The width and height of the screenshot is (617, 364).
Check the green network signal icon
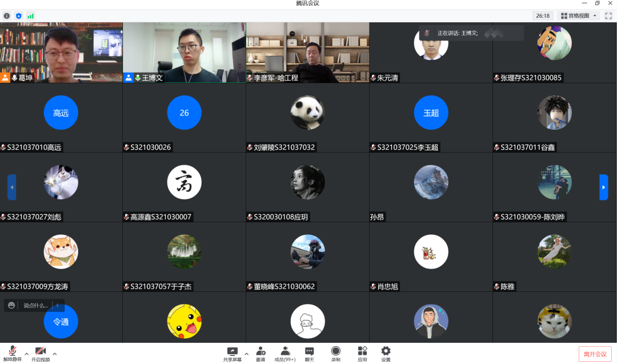point(30,16)
